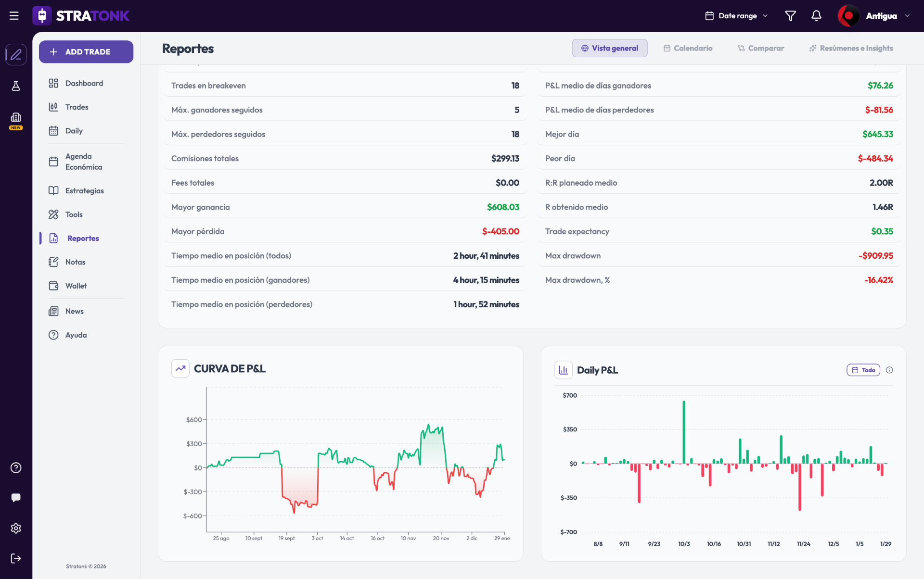924x579 pixels.
Task: Open the Todo period selector
Action: click(x=863, y=370)
